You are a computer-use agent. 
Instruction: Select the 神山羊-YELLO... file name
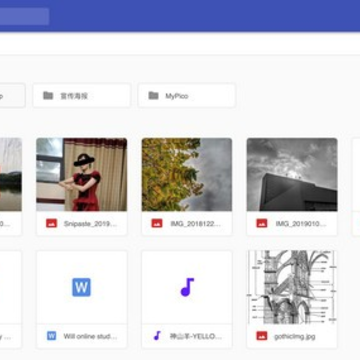195,336
